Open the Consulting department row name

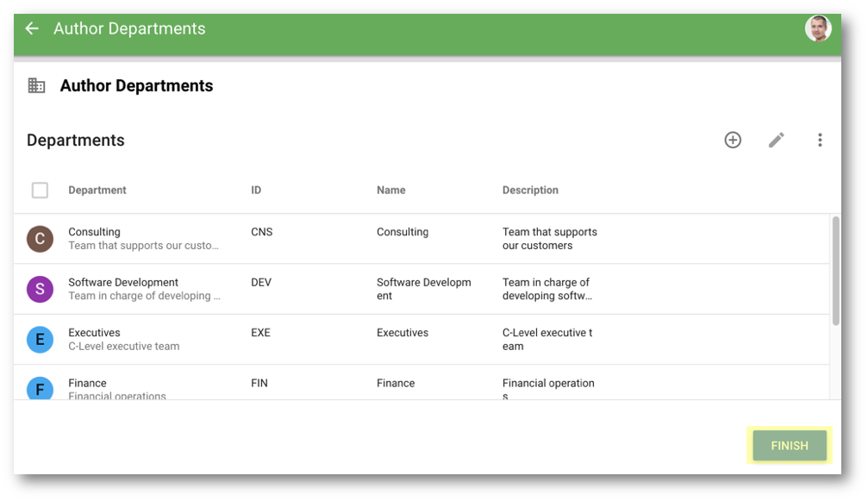[94, 231]
